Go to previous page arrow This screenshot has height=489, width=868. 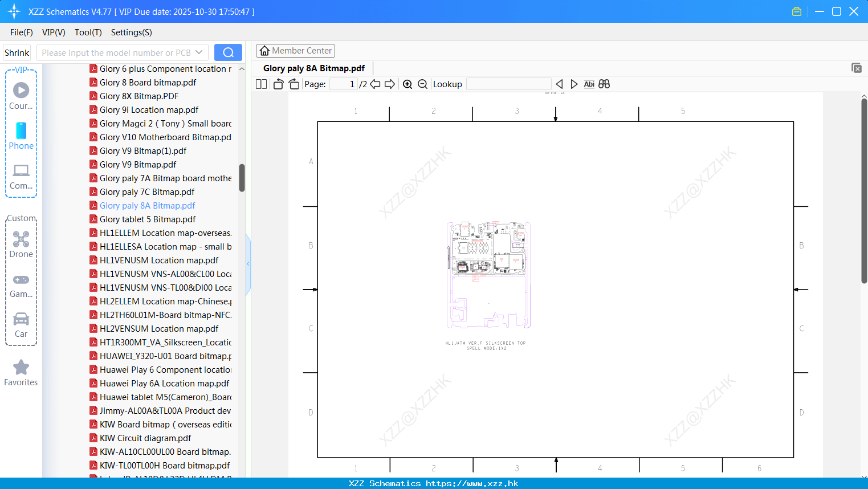(x=375, y=84)
